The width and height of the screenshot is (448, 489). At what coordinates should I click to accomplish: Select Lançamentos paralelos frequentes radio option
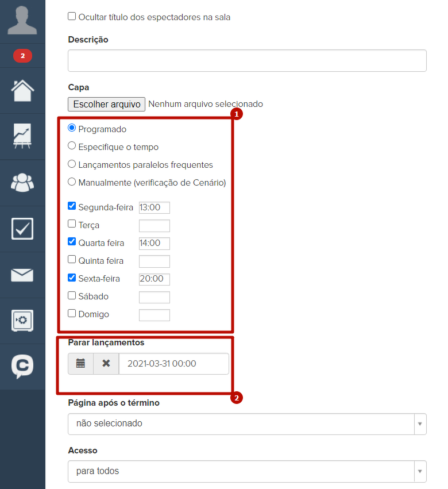coord(72,164)
